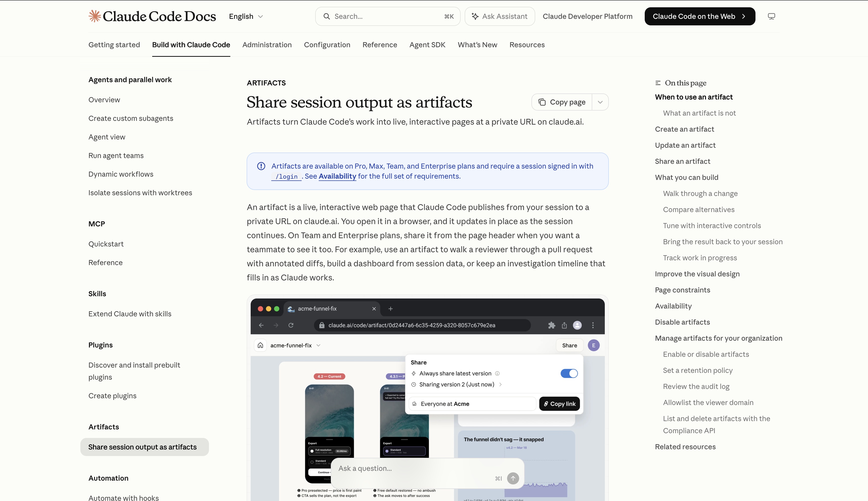868x501 pixels.
Task: Click the extensions puzzle icon in embedded browser
Action: [x=552, y=325]
